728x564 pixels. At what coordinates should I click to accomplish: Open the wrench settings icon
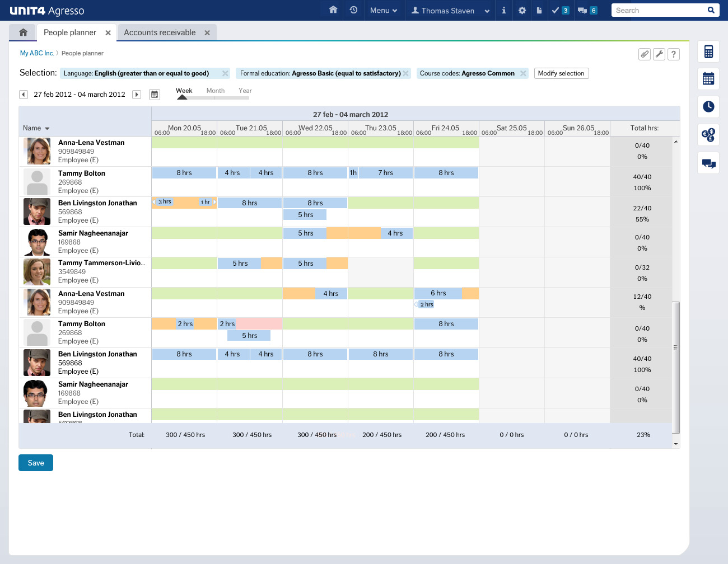coord(659,54)
